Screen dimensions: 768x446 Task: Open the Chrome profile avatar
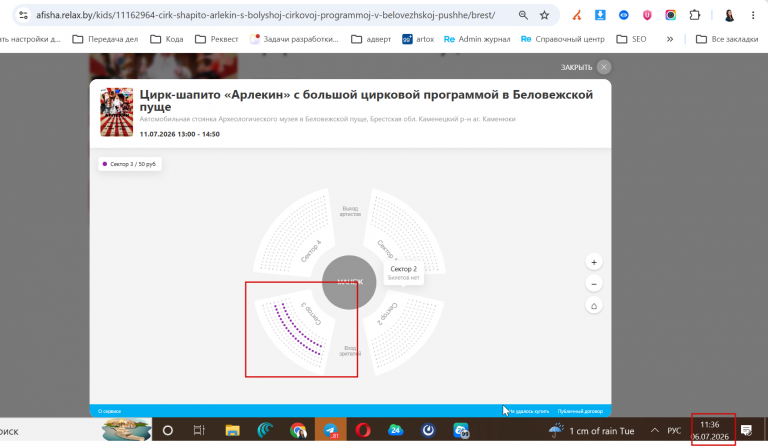pyautogui.click(x=729, y=15)
